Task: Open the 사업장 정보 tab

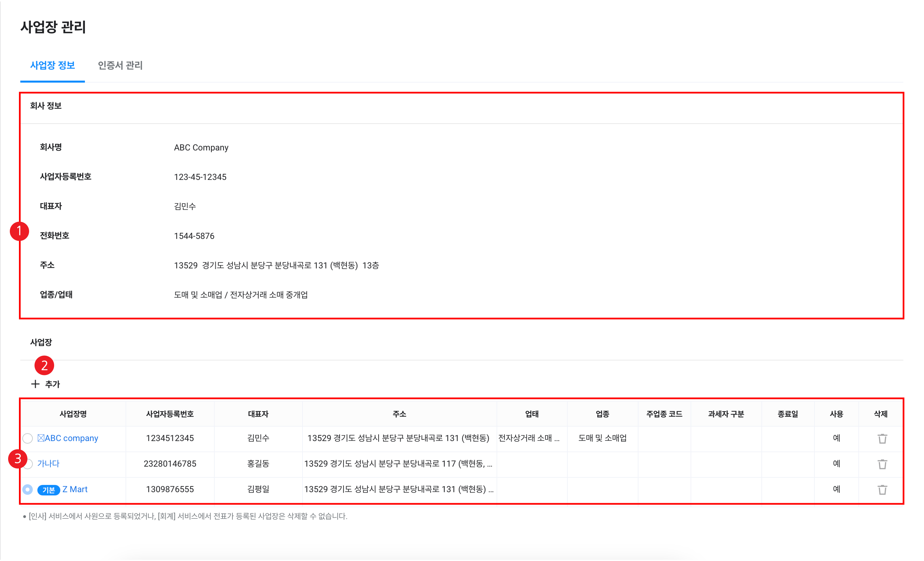Action: 52,66
